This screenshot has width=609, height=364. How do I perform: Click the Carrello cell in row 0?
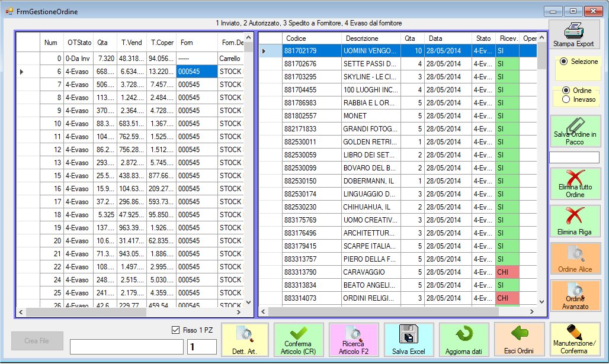[x=230, y=58]
